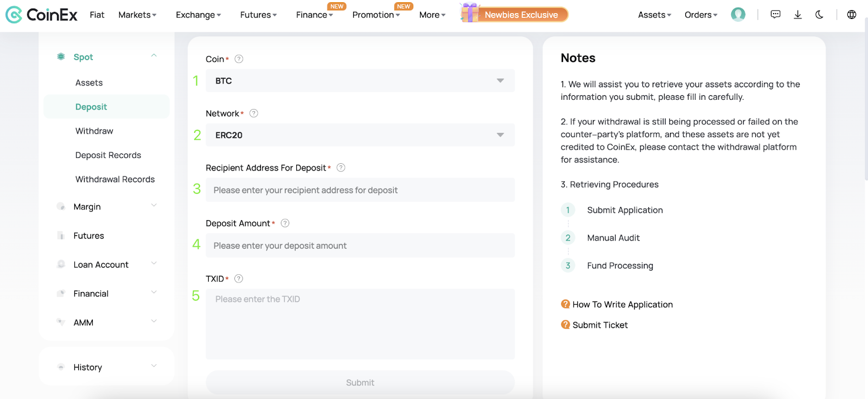Click the Loan Account sidebar icon
This screenshot has width=868, height=399.
pyautogui.click(x=61, y=264)
